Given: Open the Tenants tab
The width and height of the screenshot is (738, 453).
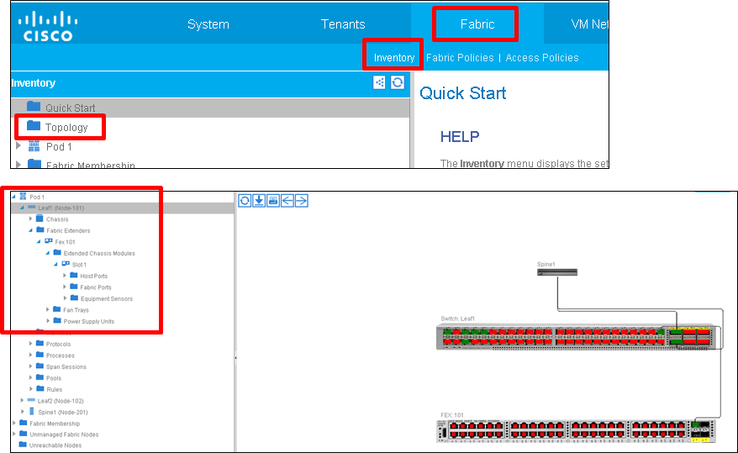Looking at the screenshot, I should point(343,24).
